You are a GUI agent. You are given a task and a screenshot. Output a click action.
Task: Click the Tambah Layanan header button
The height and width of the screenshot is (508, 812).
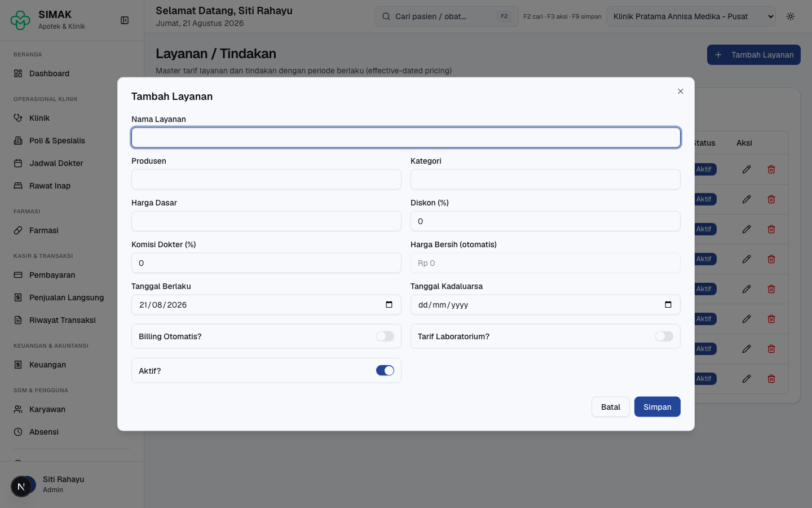pos(754,55)
